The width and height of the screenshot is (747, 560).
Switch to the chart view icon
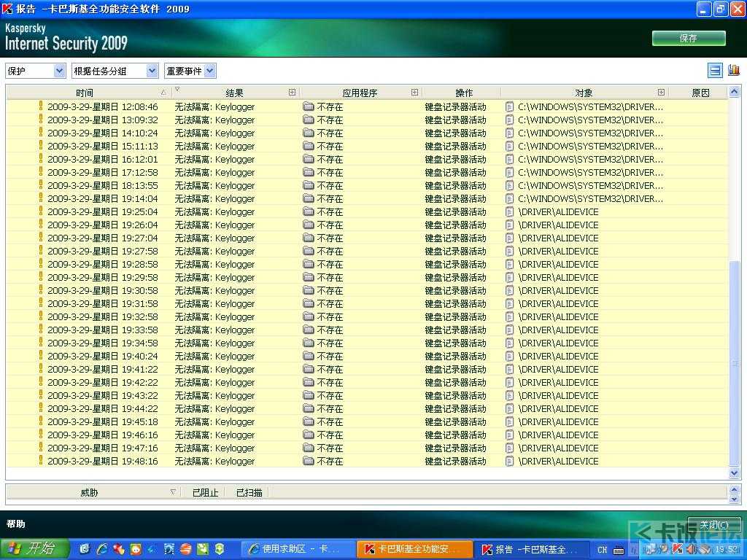pyautogui.click(x=734, y=71)
